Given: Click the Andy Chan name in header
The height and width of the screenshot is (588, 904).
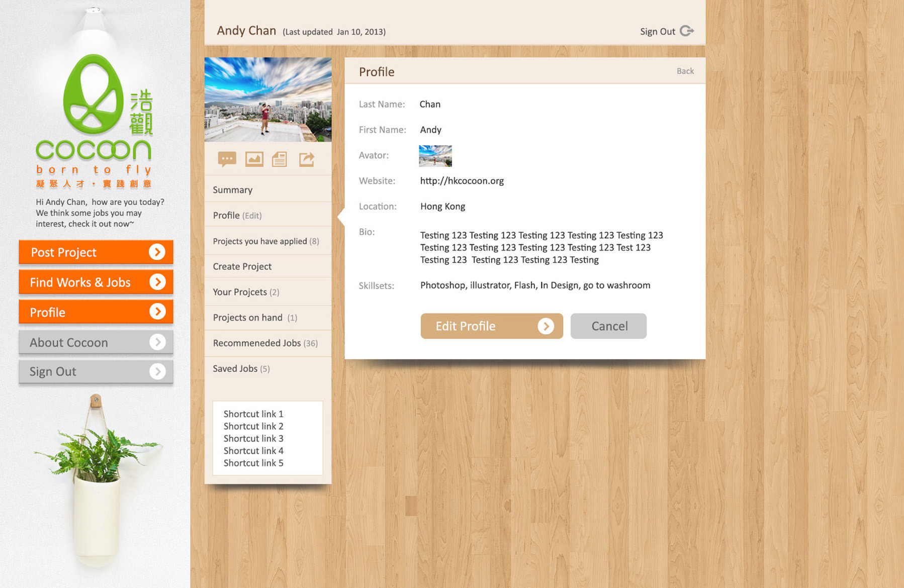Looking at the screenshot, I should click(x=246, y=31).
